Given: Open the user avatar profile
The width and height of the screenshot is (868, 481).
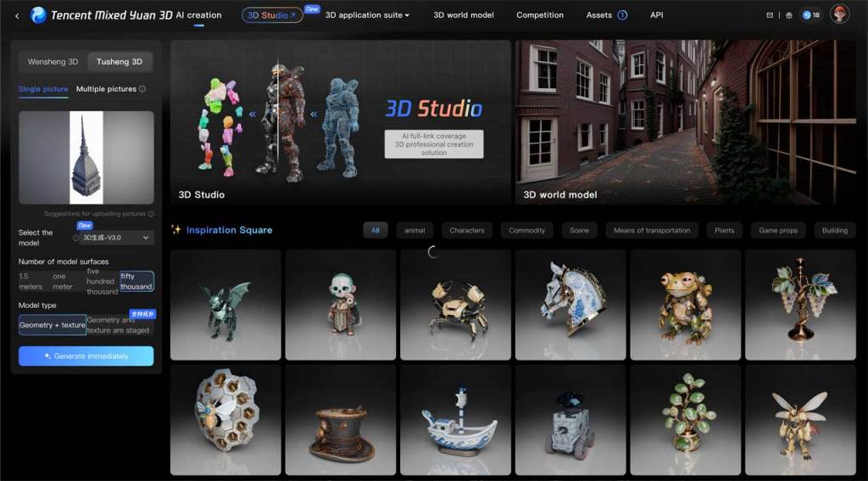Looking at the screenshot, I should (839, 14).
